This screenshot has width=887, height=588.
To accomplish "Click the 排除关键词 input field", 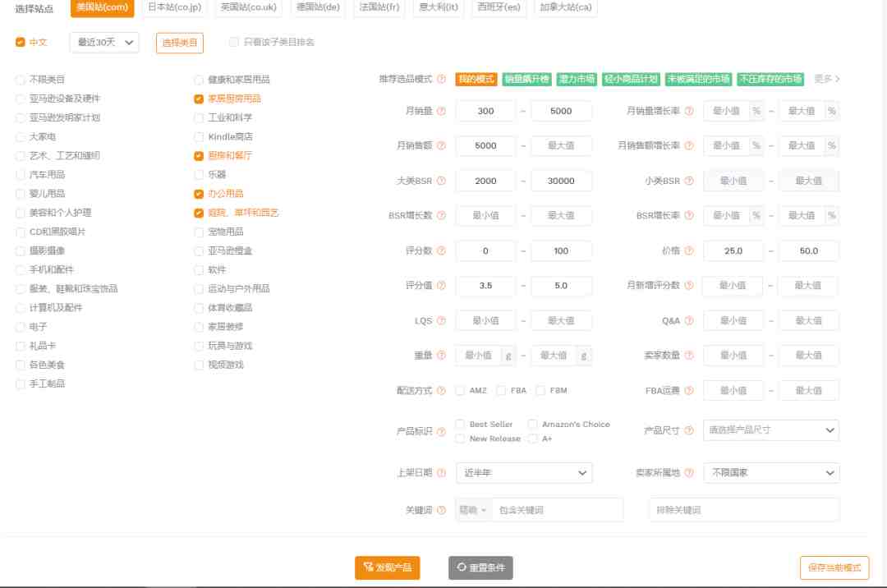I will [x=744, y=510].
